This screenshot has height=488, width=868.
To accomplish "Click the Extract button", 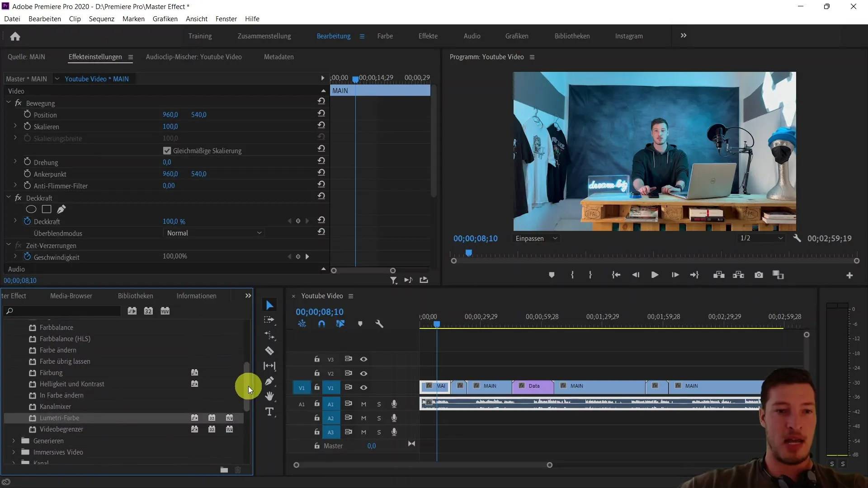I will [739, 275].
